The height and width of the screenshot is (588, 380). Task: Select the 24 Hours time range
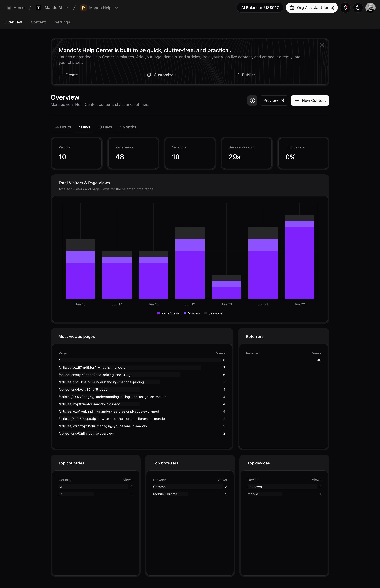pyautogui.click(x=62, y=127)
